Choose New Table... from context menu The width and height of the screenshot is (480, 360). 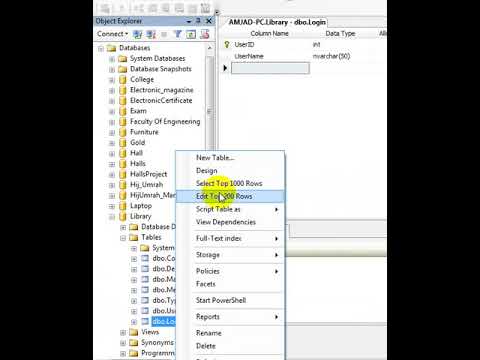point(215,158)
